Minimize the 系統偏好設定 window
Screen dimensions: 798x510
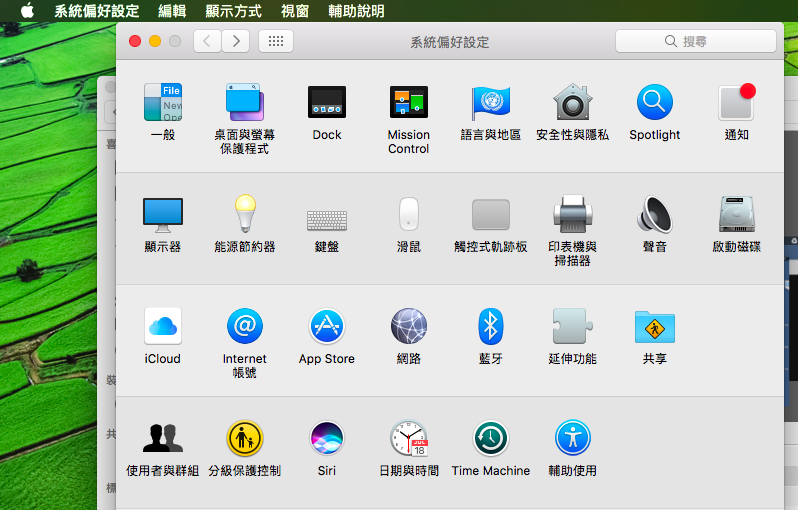point(155,41)
